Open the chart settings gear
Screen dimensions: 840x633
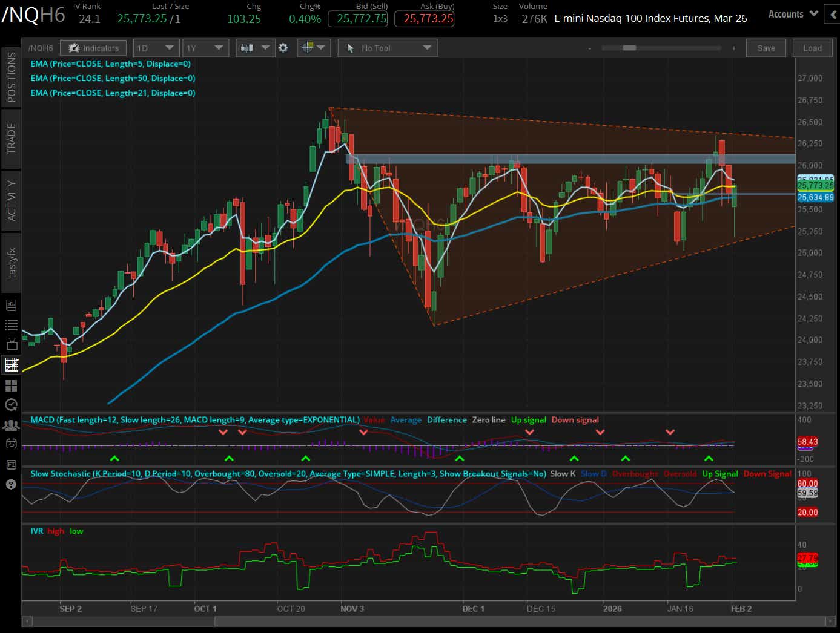click(x=283, y=47)
